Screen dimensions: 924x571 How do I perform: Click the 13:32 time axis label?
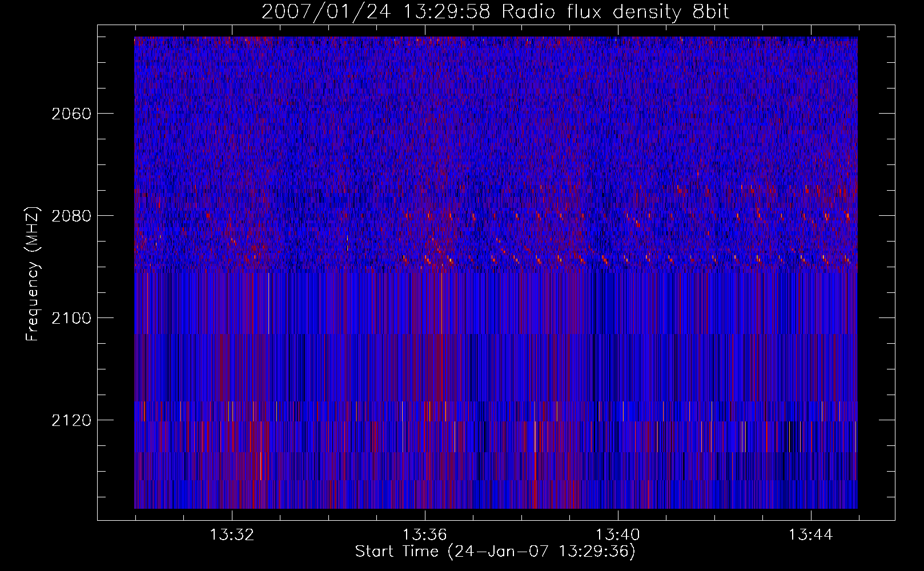tap(232, 535)
